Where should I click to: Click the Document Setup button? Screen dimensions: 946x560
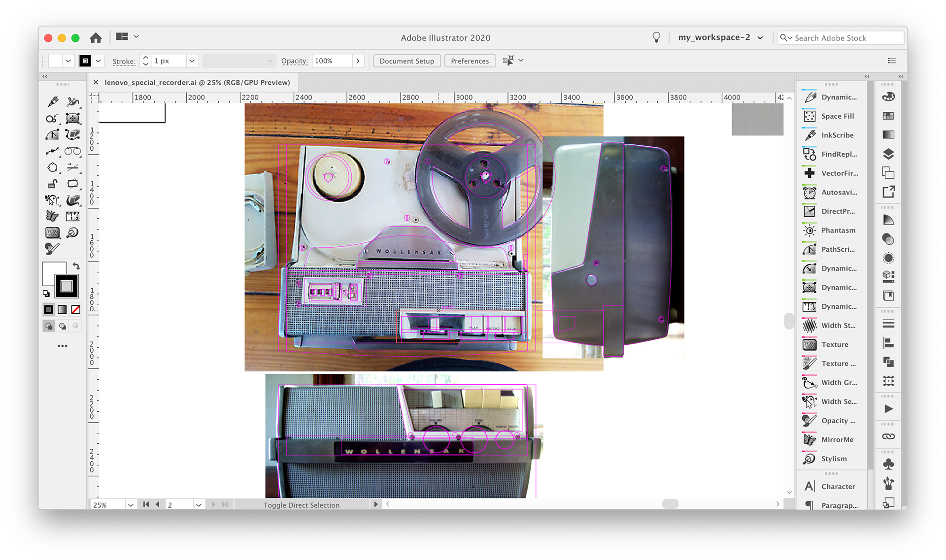point(406,61)
